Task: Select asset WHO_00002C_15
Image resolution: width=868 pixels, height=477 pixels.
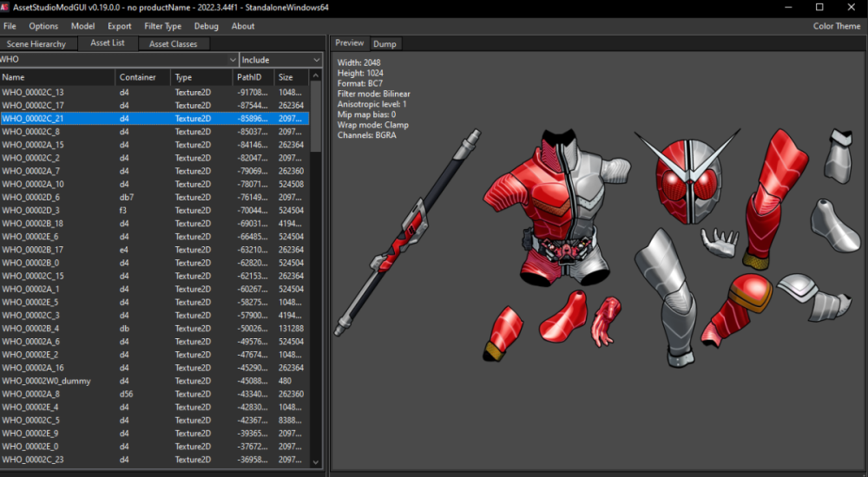Action: pyautogui.click(x=155, y=276)
